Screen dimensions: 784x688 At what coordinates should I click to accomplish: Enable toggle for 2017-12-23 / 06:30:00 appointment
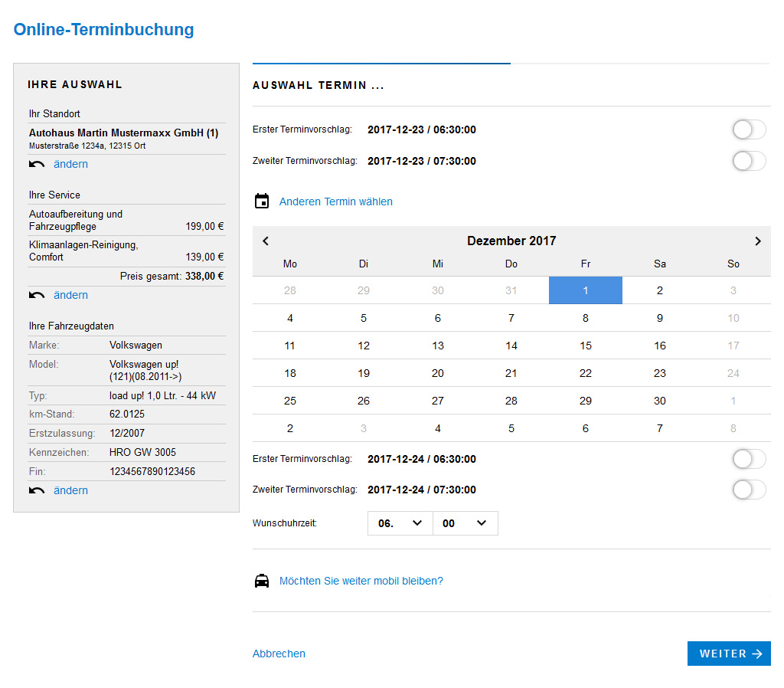point(748,130)
